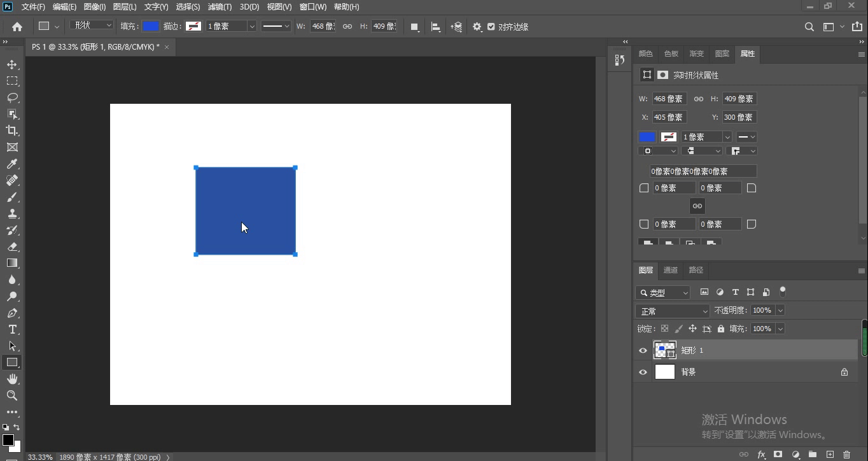868x461 pixels.
Task: Switch to the 路径 tab
Action: tap(696, 270)
